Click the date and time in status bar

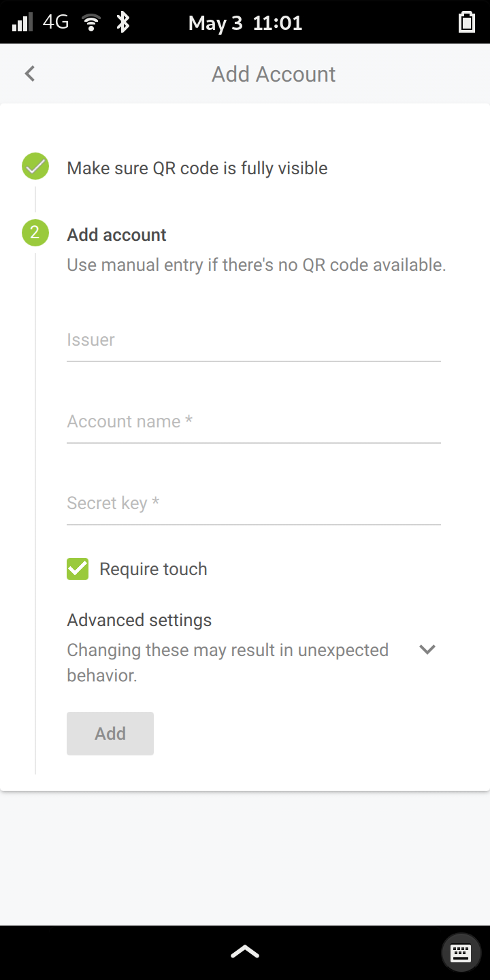[245, 23]
